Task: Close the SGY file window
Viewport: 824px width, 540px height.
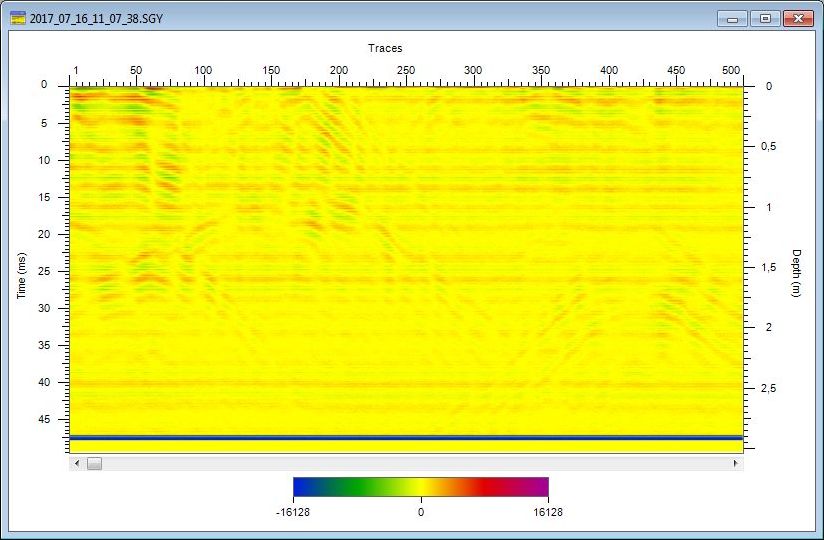Action: point(797,18)
